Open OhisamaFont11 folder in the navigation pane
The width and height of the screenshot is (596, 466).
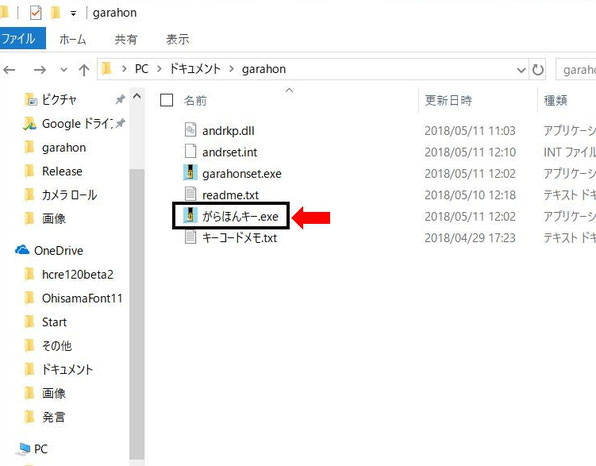coord(82,298)
